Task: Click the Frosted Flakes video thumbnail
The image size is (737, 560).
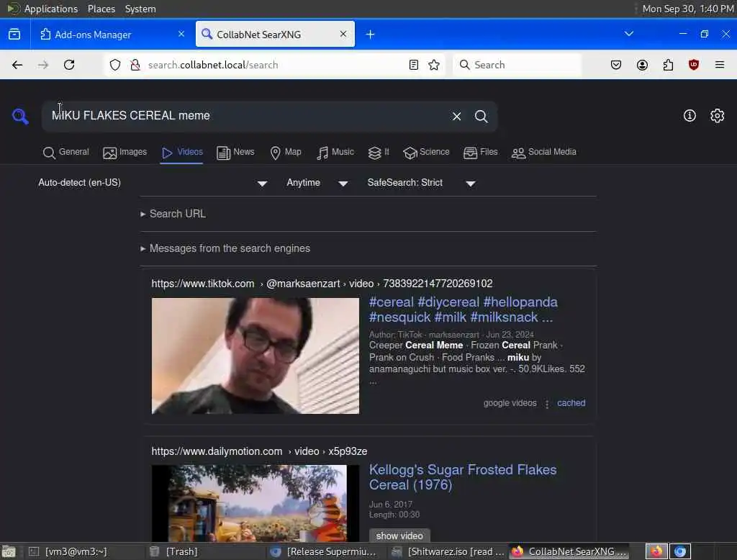Action: (x=256, y=503)
